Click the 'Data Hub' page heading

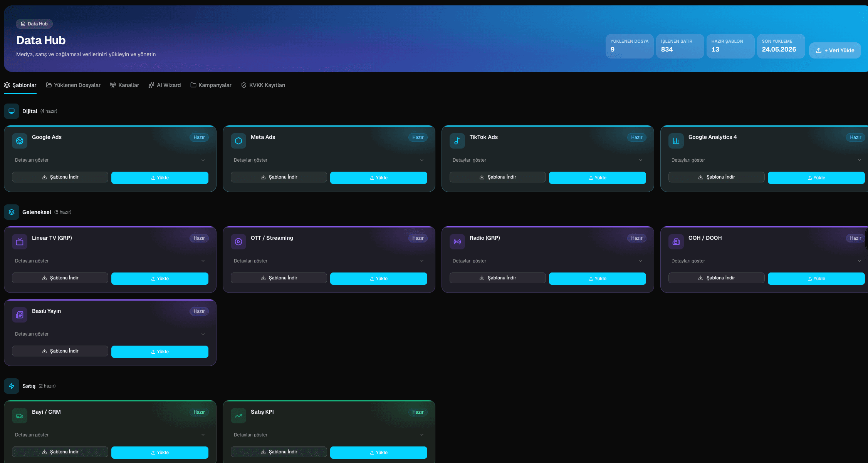coord(41,40)
